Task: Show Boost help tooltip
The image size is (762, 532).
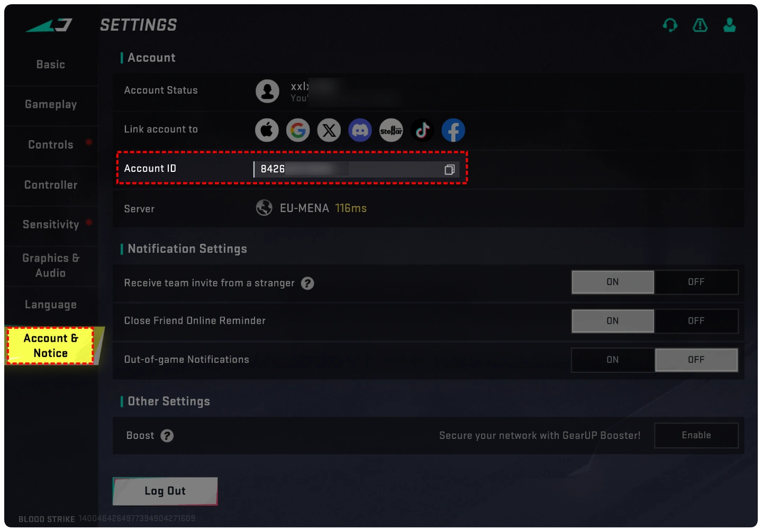Action: [x=167, y=436]
